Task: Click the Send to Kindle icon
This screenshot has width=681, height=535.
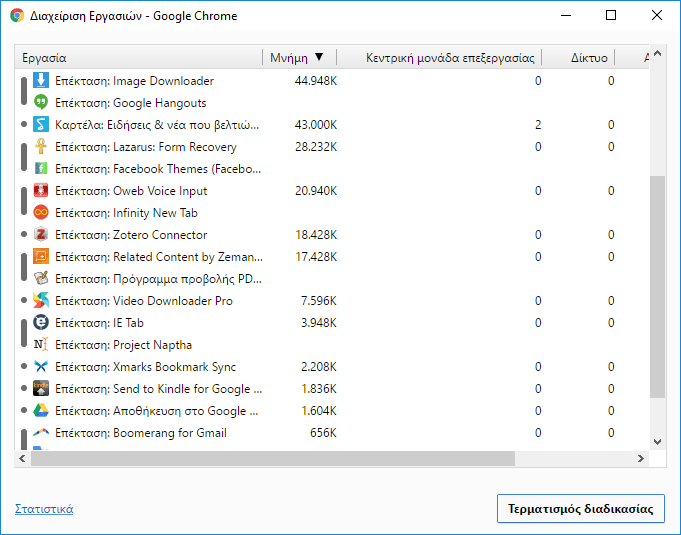Action: click(41, 389)
